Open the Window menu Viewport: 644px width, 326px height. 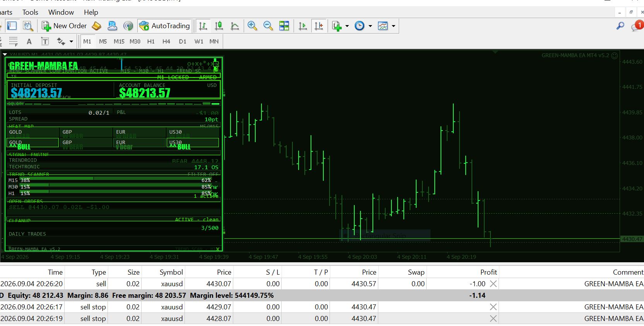coord(61,12)
